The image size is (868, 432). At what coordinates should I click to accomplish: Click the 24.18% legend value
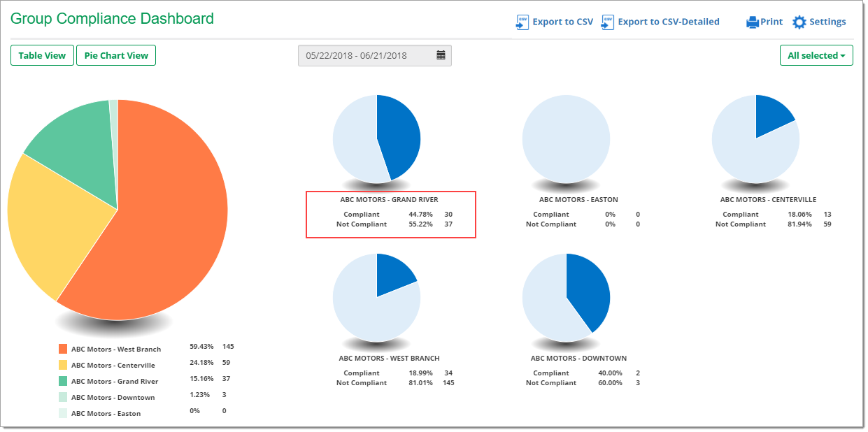coord(201,363)
